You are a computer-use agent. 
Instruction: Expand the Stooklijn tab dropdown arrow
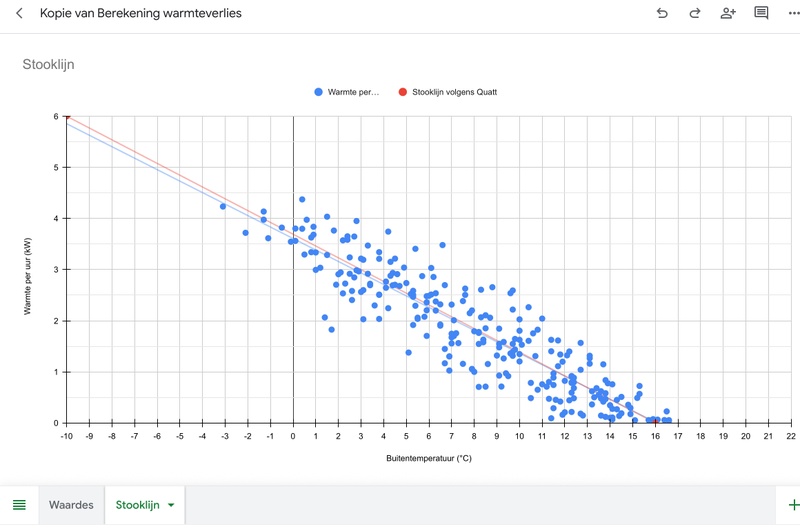tap(171, 505)
